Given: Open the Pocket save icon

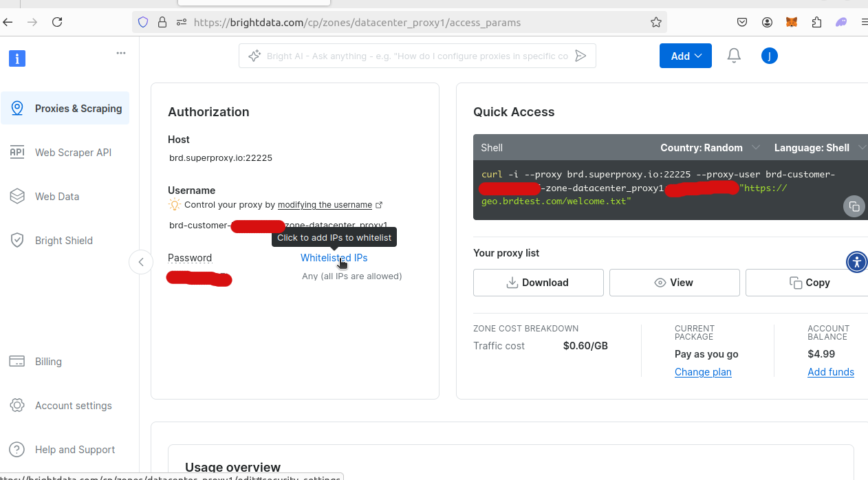Looking at the screenshot, I should [742, 22].
